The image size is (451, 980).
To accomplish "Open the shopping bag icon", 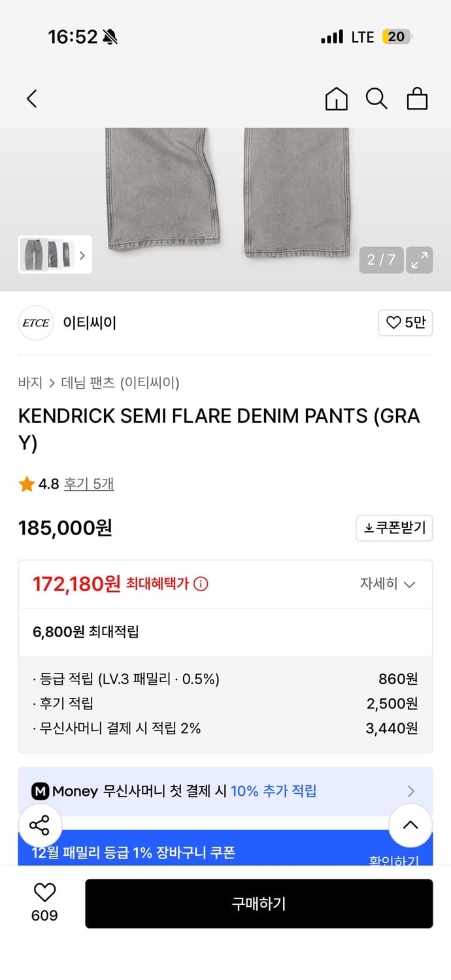I will point(417,99).
